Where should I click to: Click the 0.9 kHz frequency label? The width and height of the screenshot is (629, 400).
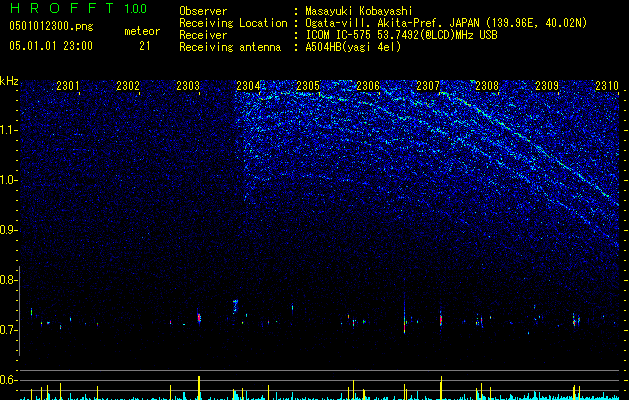[8, 230]
